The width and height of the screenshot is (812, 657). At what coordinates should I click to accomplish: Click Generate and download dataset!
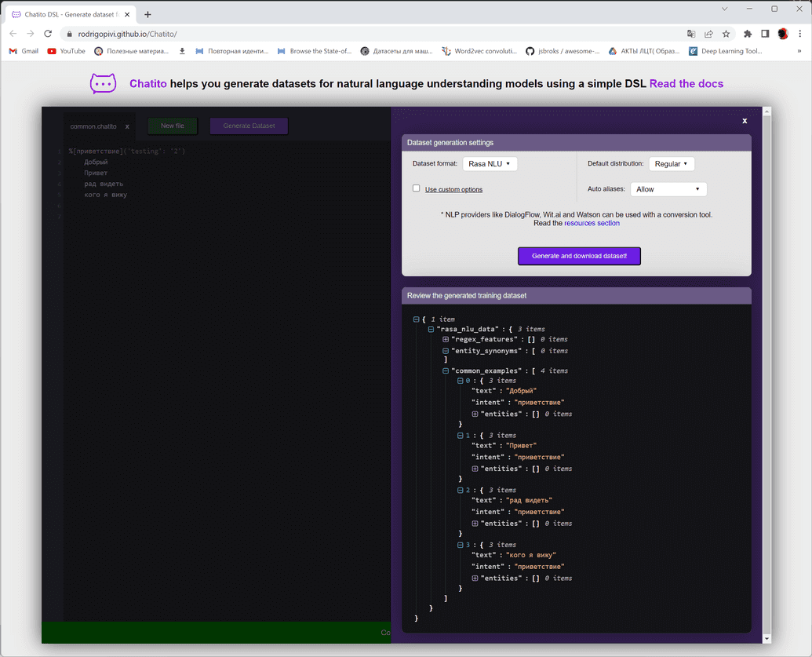pos(579,256)
